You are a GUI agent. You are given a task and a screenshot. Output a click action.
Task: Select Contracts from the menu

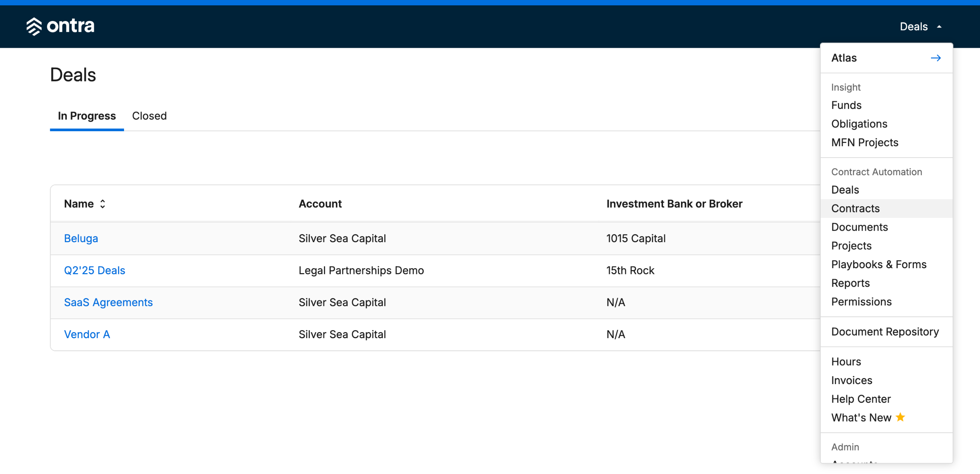point(855,208)
